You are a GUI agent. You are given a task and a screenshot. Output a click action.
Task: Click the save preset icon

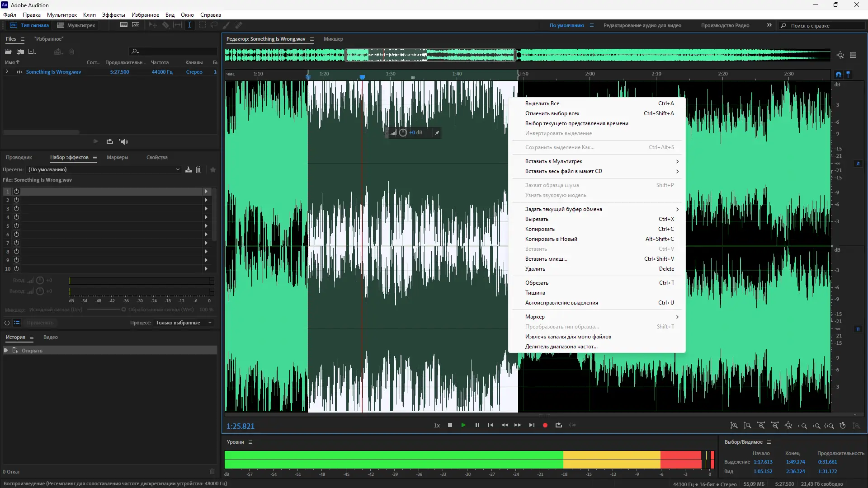[189, 169]
